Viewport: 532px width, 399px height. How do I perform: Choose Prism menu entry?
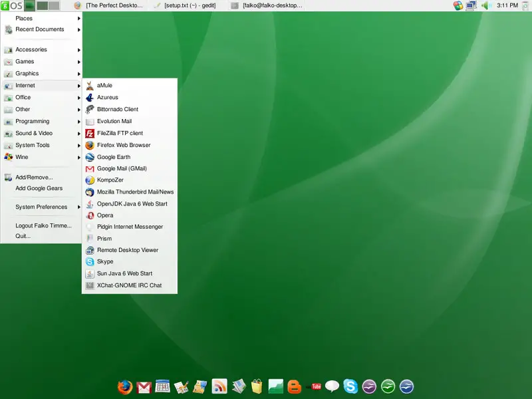click(130, 239)
